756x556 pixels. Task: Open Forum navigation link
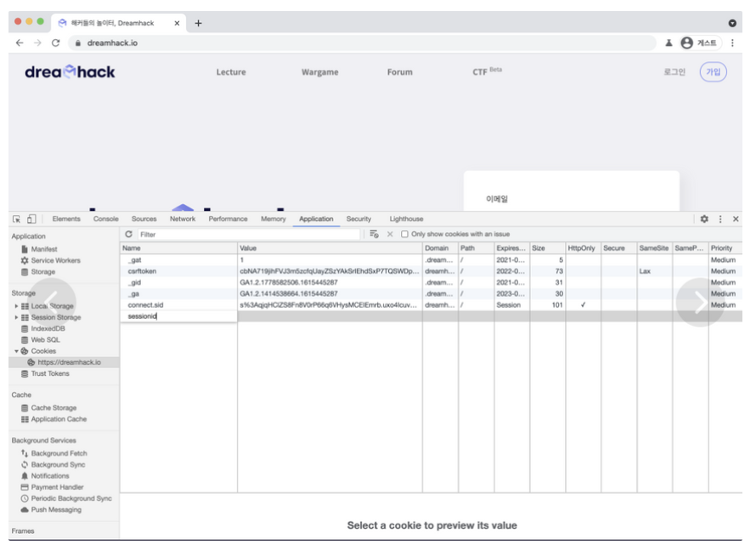coord(400,72)
